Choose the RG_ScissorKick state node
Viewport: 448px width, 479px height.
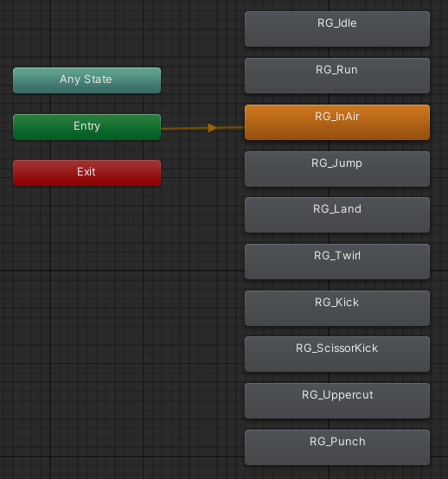(x=337, y=354)
